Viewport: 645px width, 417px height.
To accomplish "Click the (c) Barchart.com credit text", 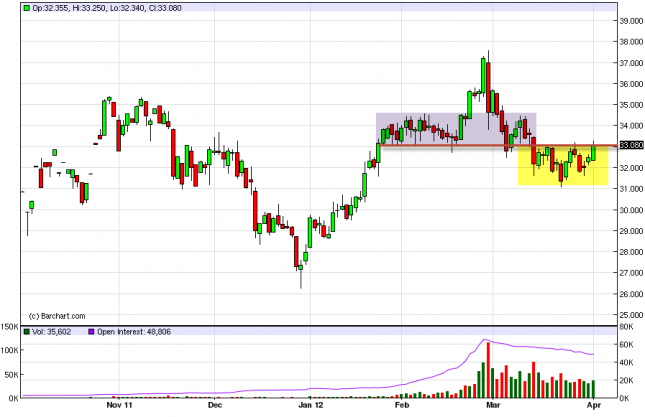I will (x=57, y=316).
